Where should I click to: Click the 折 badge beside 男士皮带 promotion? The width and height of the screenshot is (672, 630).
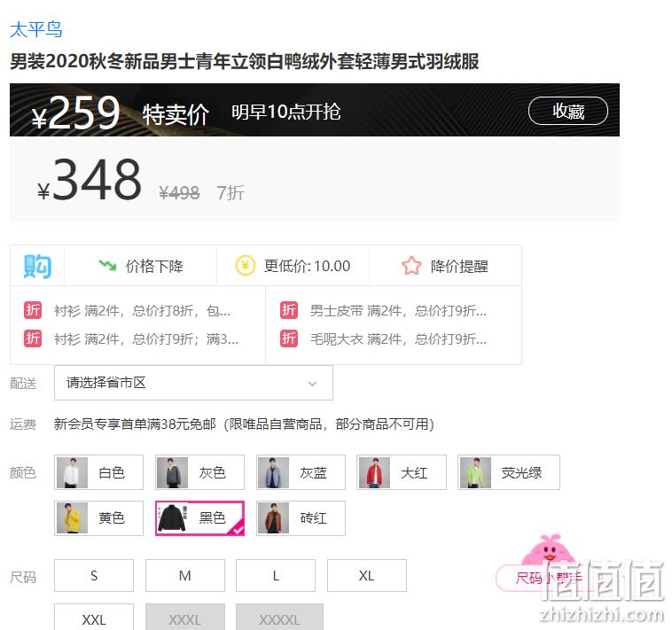click(x=289, y=310)
